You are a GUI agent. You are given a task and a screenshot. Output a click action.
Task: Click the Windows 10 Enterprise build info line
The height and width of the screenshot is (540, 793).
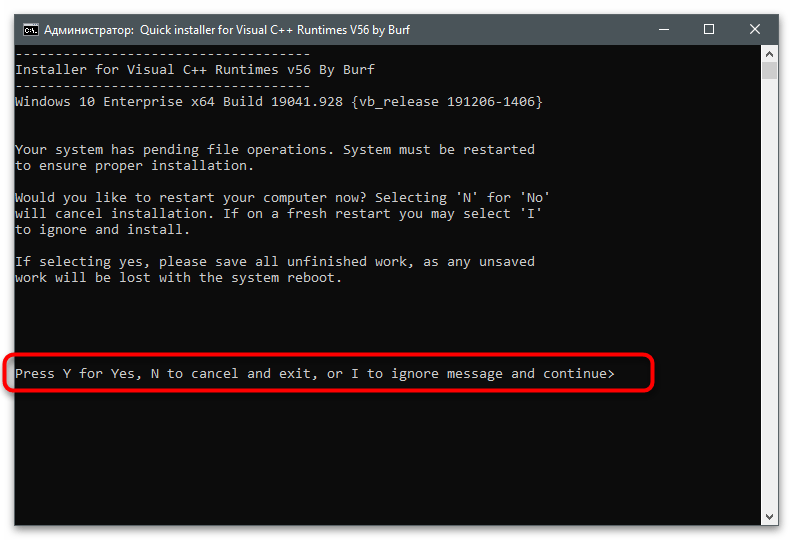(x=279, y=102)
